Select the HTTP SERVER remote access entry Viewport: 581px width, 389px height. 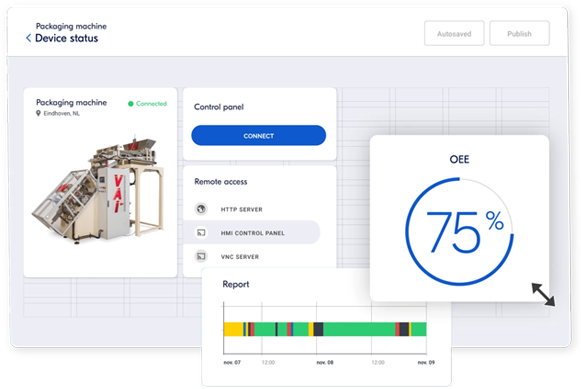(x=252, y=209)
